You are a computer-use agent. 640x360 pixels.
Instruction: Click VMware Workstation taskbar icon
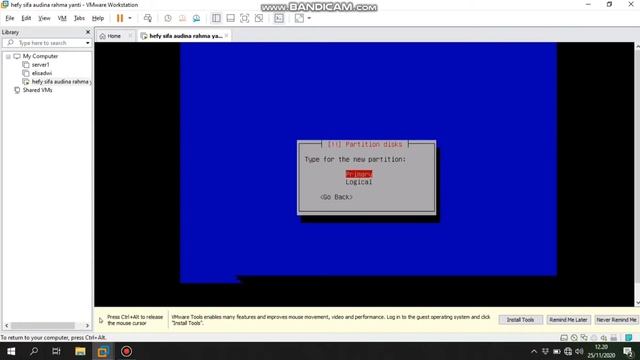pyautogui.click(x=103, y=351)
